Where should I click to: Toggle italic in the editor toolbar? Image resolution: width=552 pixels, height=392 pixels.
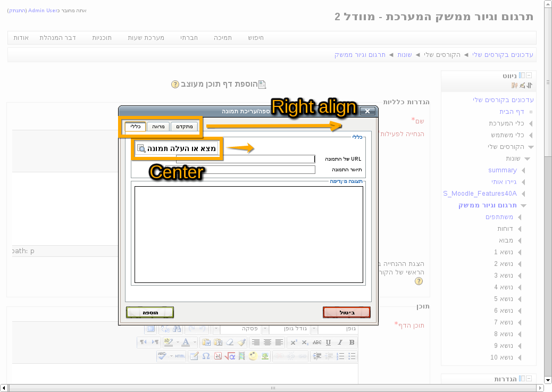(340, 343)
